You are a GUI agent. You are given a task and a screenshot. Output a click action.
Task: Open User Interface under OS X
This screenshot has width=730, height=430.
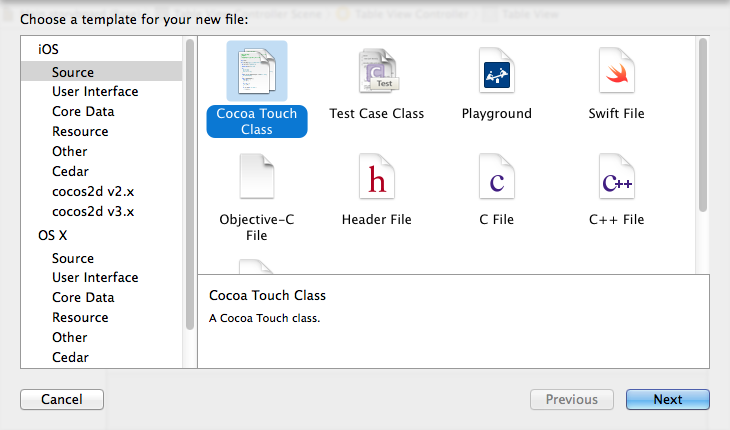(95, 277)
